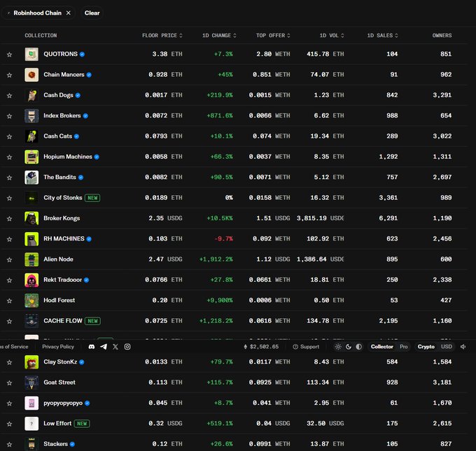The width and height of the screenshot is (476, 451).
Task: Open the Goat Street collection name
Action: (x=59, y=382)
